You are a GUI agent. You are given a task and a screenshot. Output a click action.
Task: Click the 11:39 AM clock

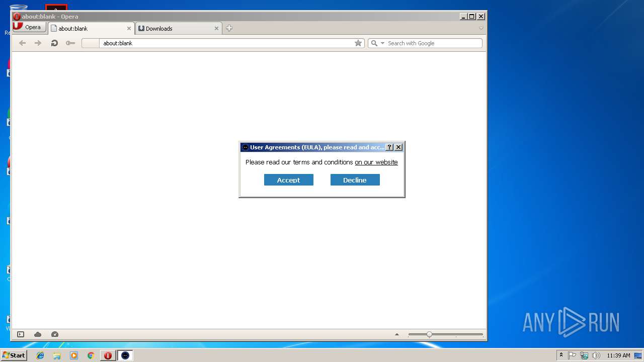coord(618,355)
